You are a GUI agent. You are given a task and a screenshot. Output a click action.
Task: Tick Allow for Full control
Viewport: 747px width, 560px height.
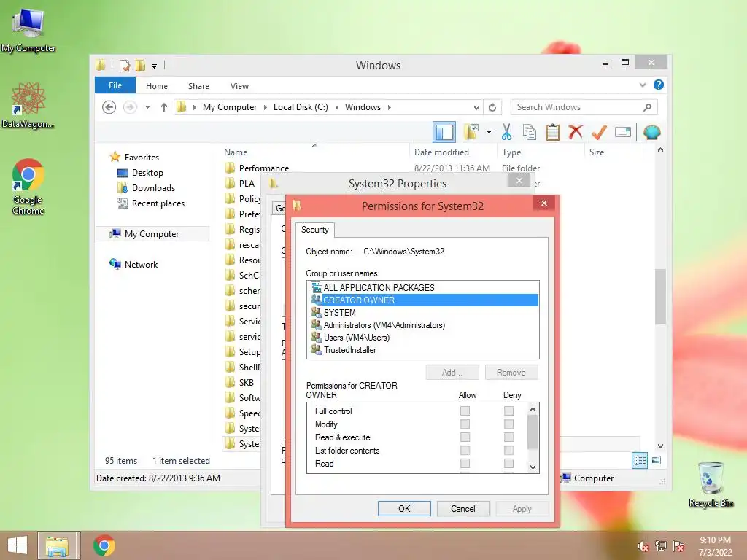[465, 411]
